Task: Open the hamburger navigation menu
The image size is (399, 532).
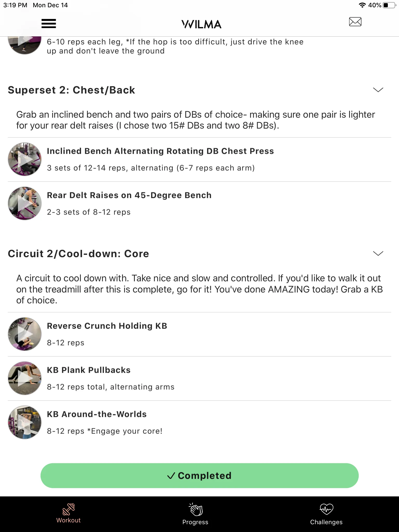Action: tap(48, 23)
